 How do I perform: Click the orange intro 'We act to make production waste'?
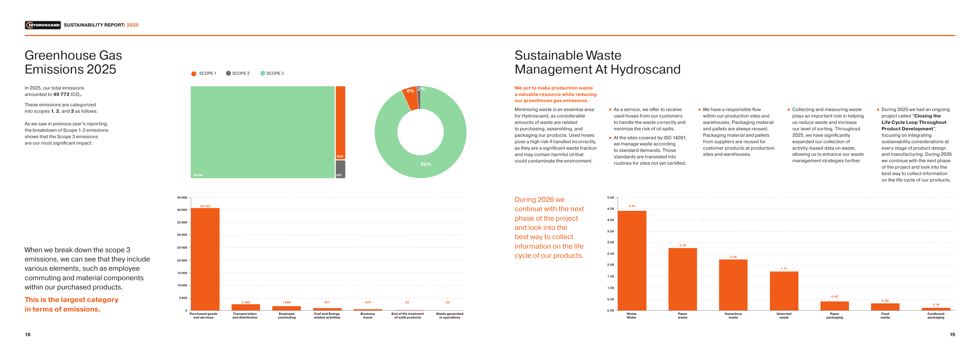pyautogui.click(x=555, y=94)
